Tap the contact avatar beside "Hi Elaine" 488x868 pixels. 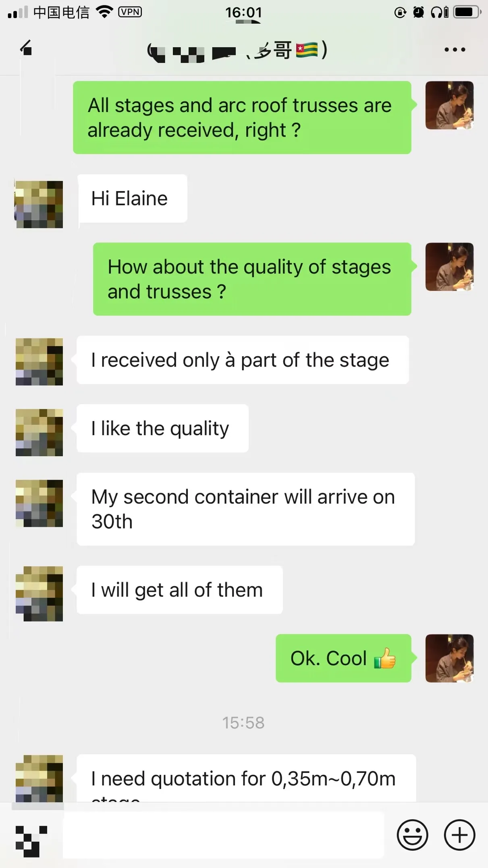pyautogui.click(x=39, y=204)
